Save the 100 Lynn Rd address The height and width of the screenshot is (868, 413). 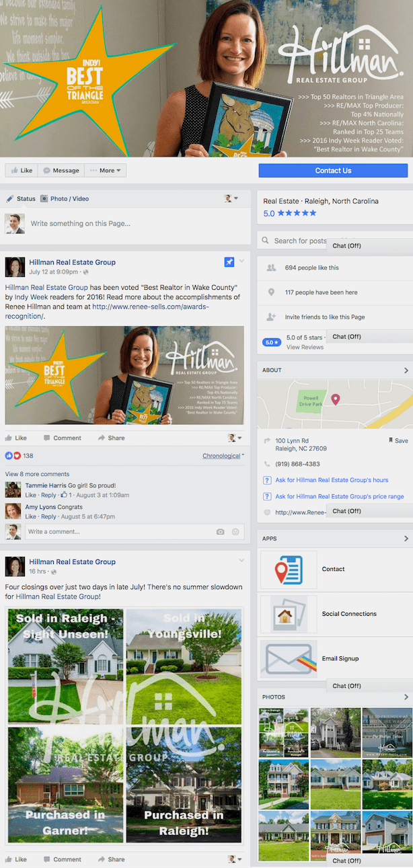tap(398, 441)
